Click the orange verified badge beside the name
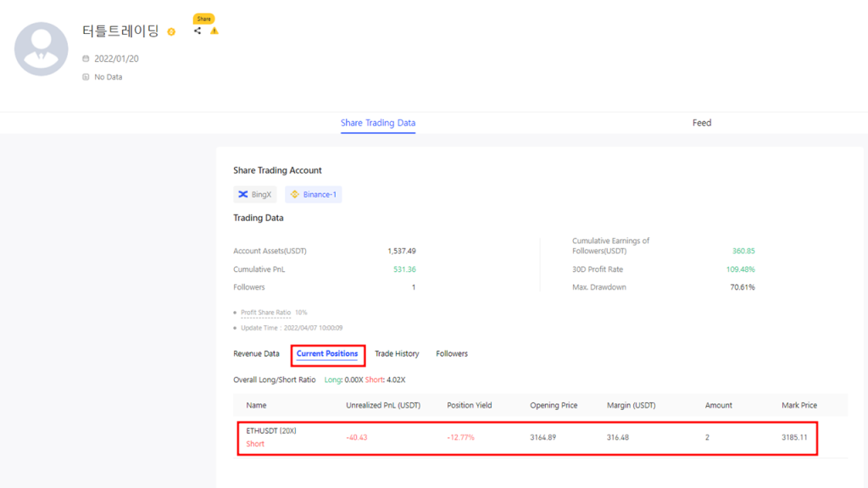868x488 pixels. click(x=171, y=32)
